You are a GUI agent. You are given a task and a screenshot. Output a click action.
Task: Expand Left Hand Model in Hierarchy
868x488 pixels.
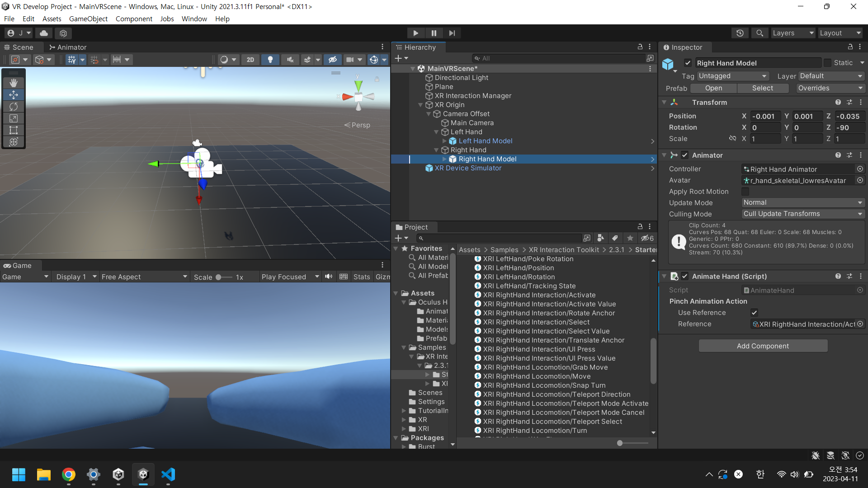click(444, 141)
